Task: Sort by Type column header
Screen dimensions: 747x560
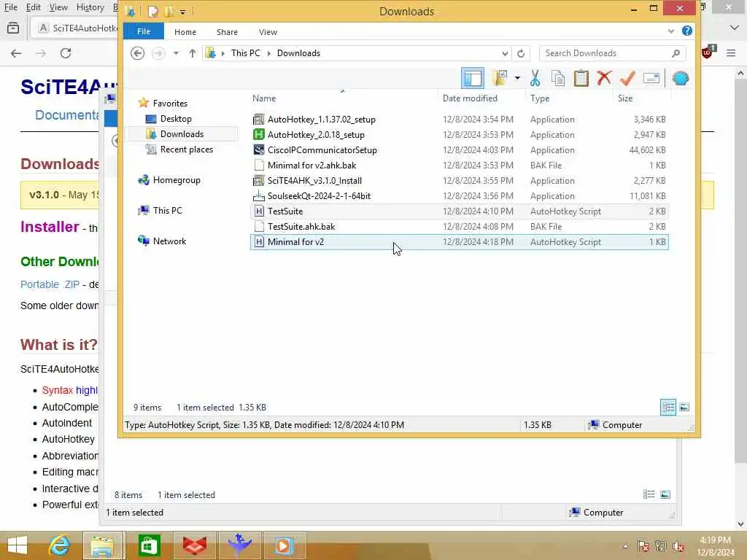Action: coord(540,98)
